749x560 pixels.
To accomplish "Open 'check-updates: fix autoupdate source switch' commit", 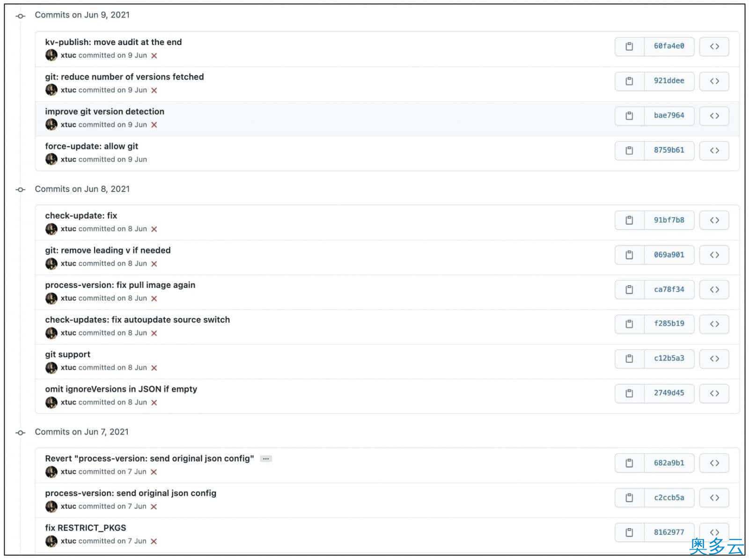I will (x=137, y=320).
